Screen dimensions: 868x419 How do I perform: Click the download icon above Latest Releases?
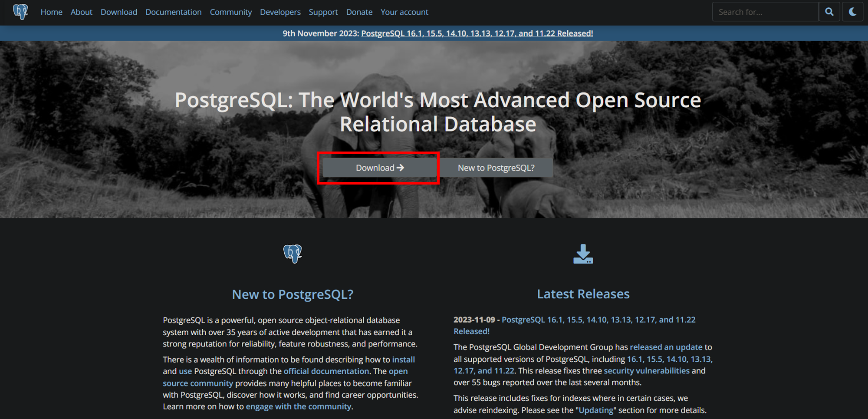(x=583, y=254)
